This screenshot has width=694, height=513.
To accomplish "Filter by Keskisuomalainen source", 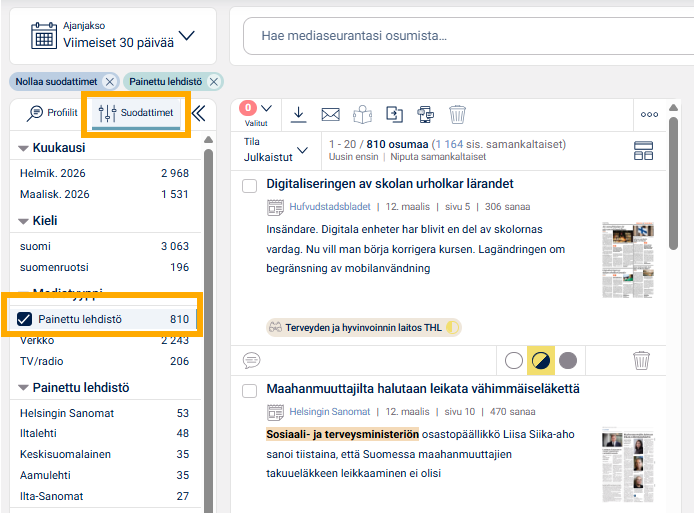I will coord(104,454).
